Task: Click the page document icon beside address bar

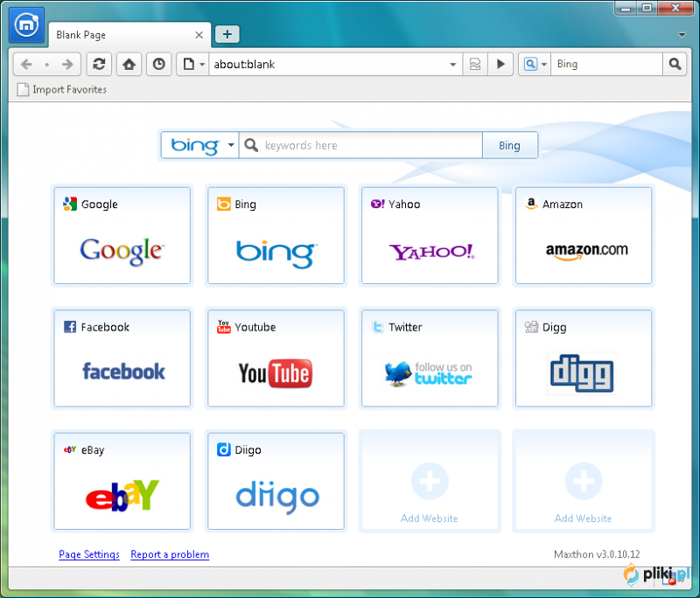Action: pos(189,64)
